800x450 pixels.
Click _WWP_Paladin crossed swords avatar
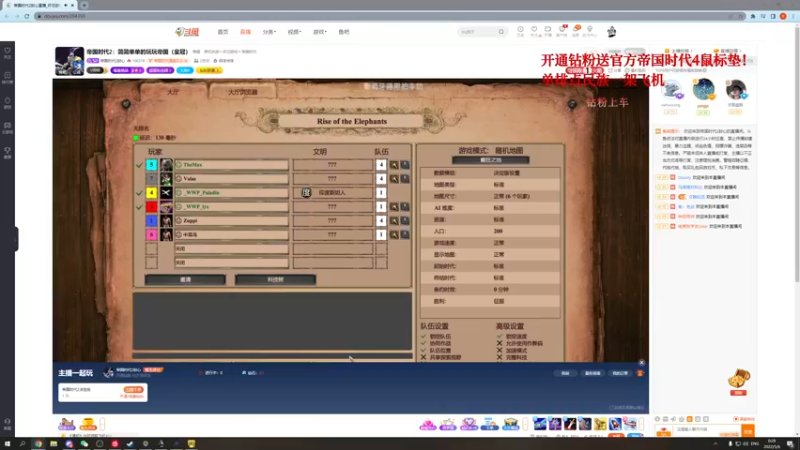pyautogui.click(x=166, y=193)
